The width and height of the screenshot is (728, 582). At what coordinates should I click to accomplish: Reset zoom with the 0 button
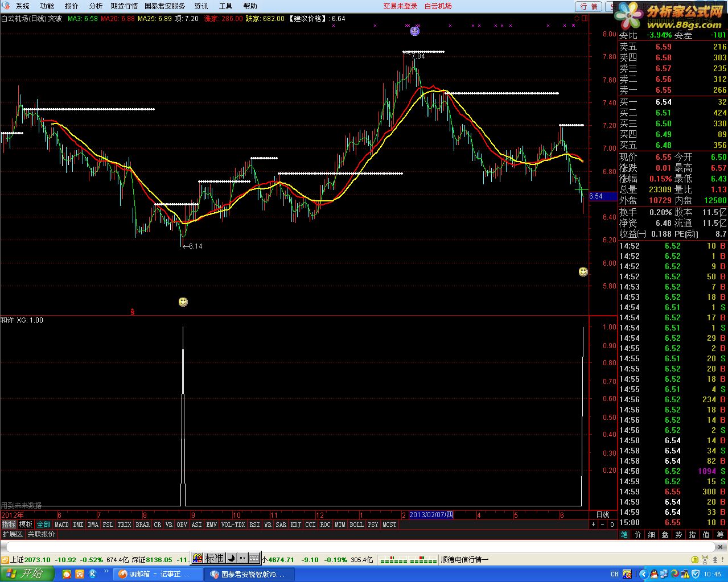click(x=612, y=525)
